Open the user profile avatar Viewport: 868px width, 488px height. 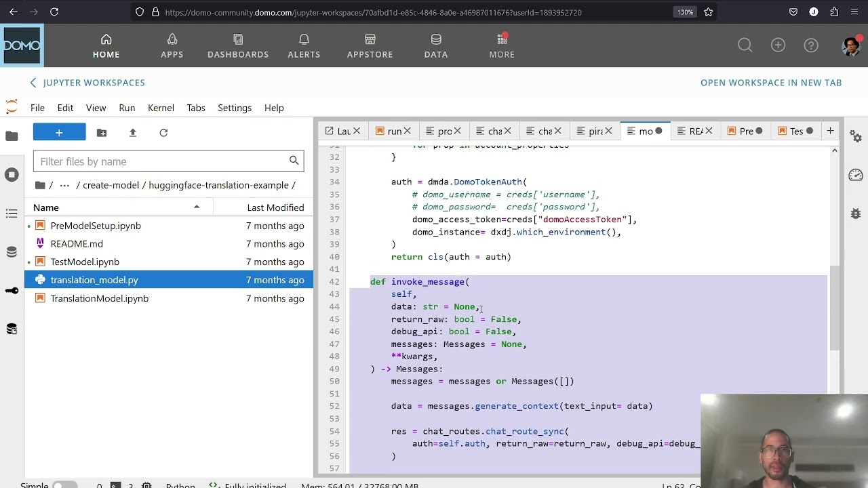click(x=850, y=45)
